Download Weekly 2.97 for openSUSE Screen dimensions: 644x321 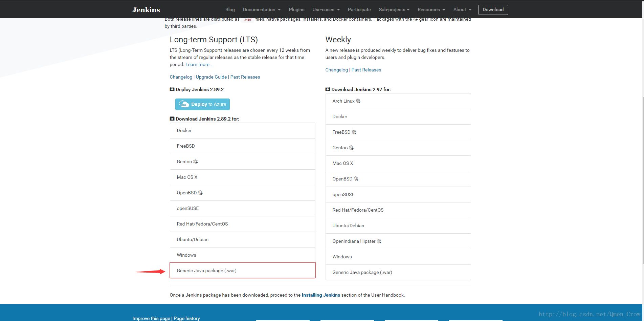click(x=398, y=194)
